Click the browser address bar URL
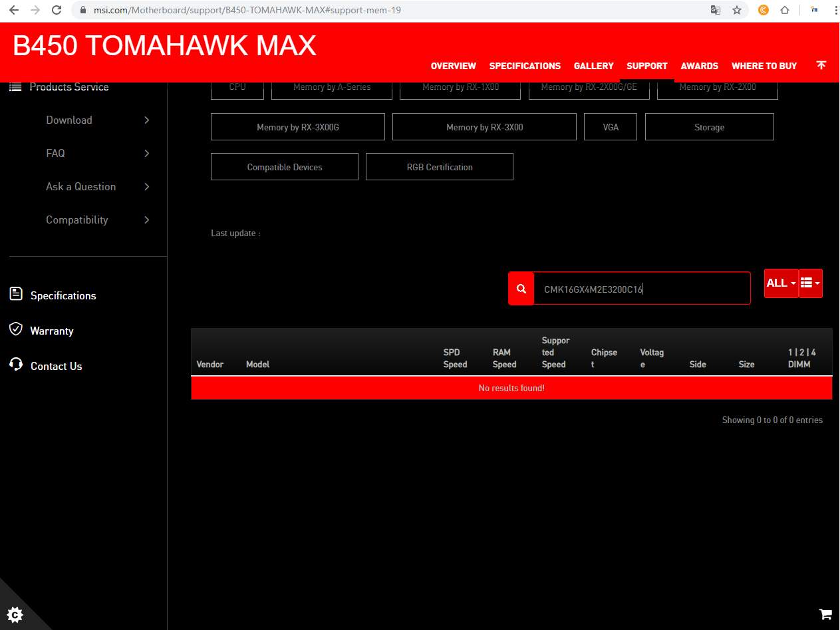 tap(247, 10)
